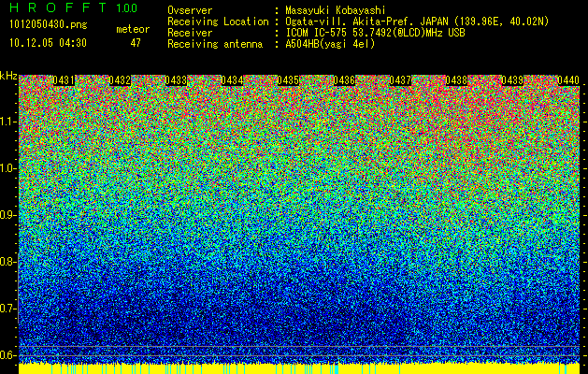Click the meteor label

[133, 29]
